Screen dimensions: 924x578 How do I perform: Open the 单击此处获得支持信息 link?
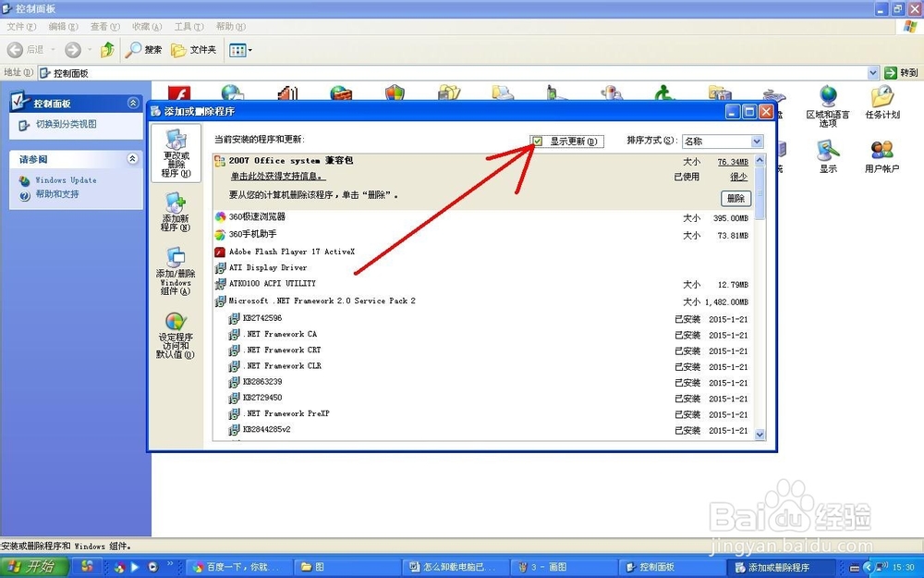click(x=277, y=177)
